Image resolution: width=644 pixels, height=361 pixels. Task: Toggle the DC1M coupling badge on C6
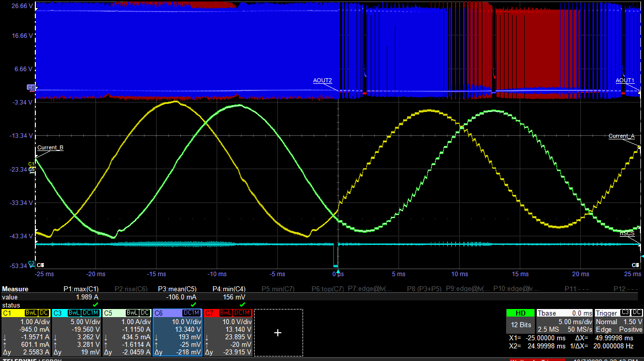(x=191, y=313)
